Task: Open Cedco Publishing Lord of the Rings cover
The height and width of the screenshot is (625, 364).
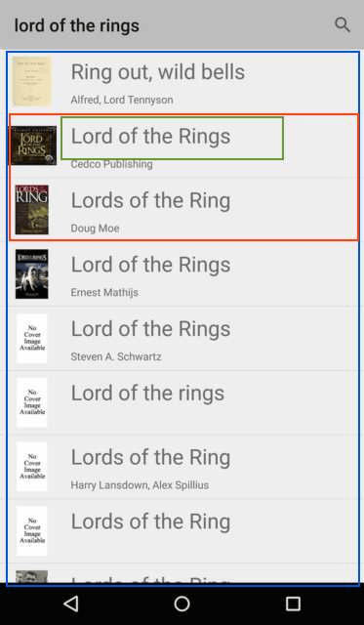Action: (x=33, y=146)
